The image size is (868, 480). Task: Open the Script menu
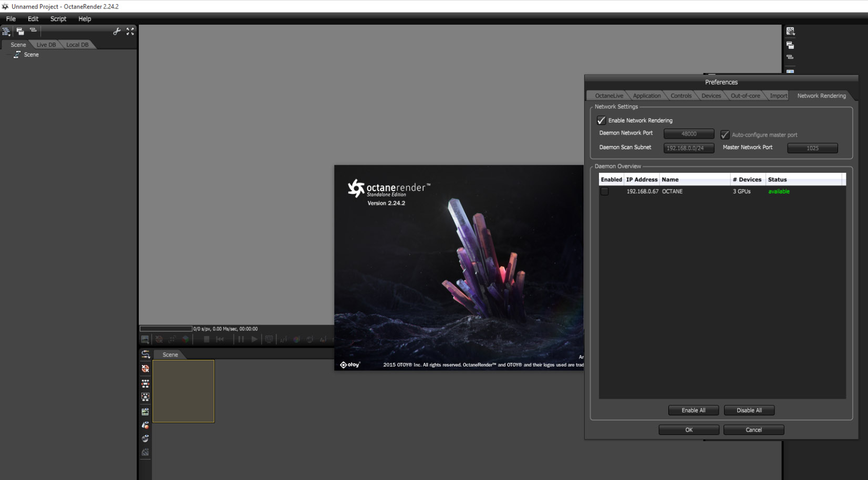(58, 19)
